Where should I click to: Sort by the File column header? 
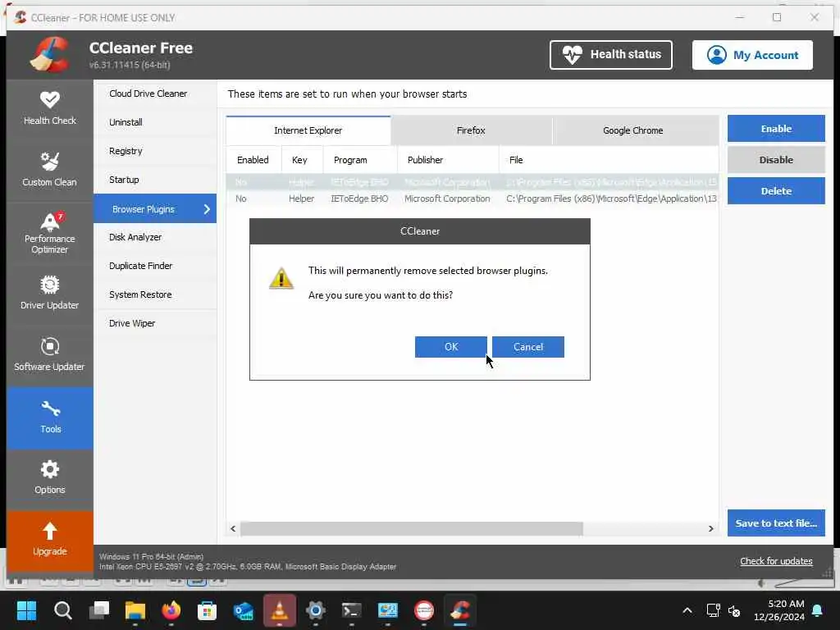coord(609,160)
